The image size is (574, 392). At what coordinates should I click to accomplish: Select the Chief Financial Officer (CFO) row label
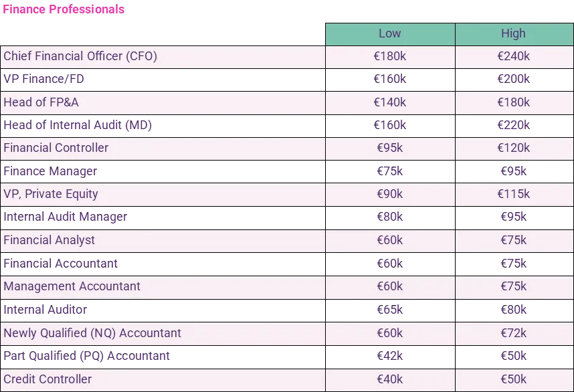[80, 56]
